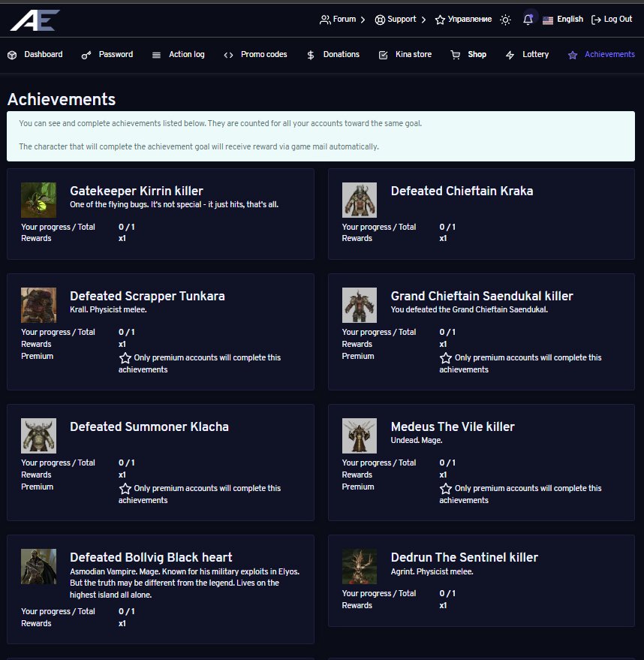
Task: Click the Lottery lightning icon
Action: tap(510, 56)
